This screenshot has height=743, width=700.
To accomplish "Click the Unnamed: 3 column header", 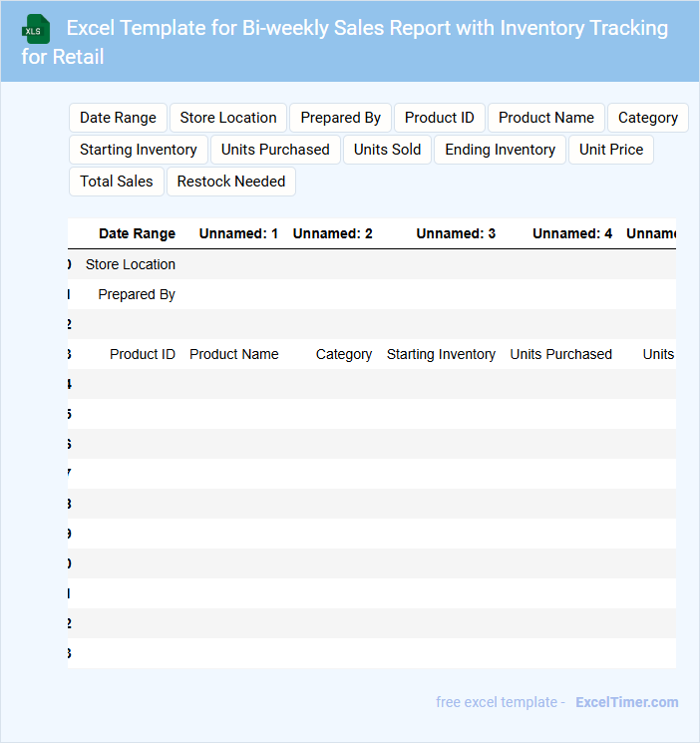I will point(456,233).
